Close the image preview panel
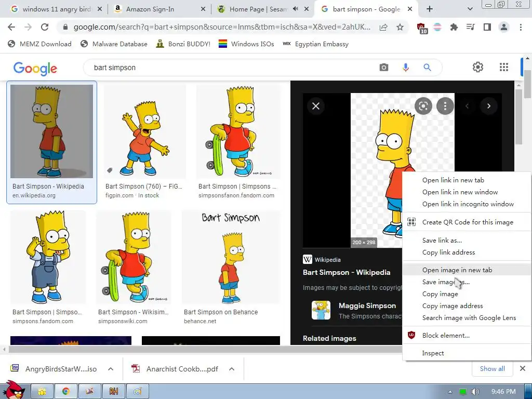The height and width of the screenshot is (399, 532). (316, 106)
